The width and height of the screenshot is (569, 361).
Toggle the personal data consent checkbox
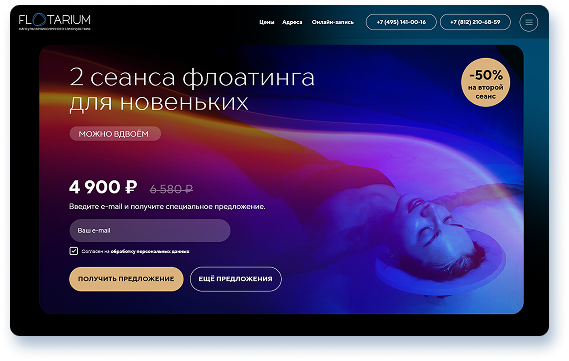click(x=74, y=251)
